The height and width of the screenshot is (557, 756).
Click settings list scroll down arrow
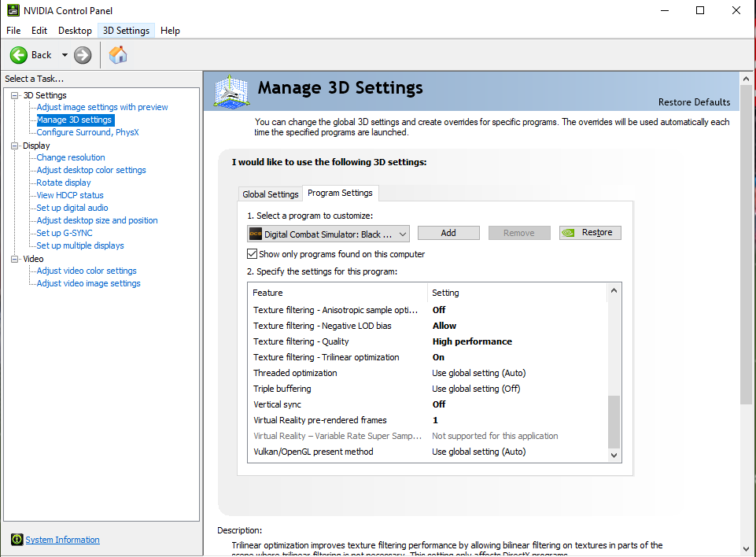point(614,455)
